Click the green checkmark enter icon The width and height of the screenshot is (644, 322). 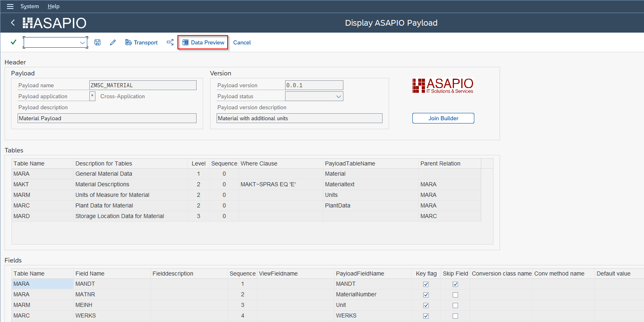[13, 42]
